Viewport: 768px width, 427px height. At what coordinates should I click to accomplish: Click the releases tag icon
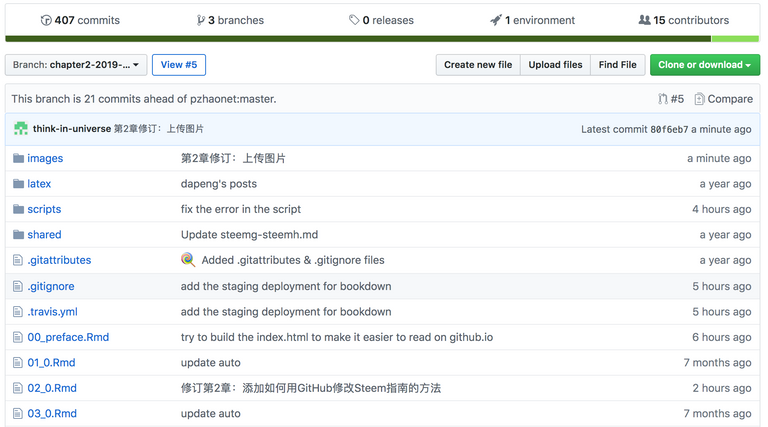(x=354, y=20)
